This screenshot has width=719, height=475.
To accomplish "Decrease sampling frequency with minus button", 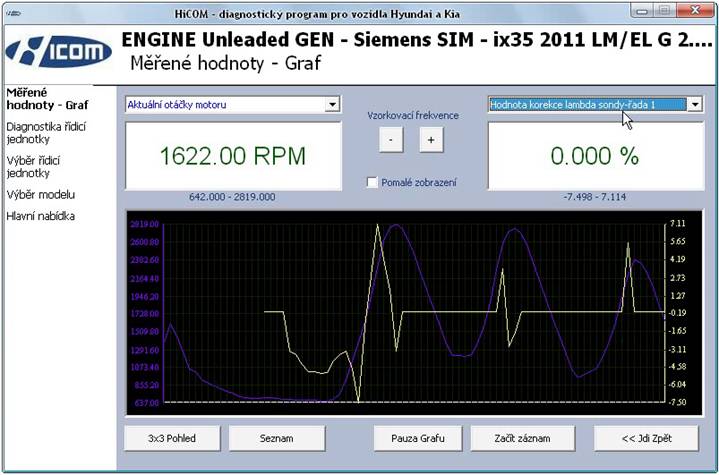I will coord(392,141).
